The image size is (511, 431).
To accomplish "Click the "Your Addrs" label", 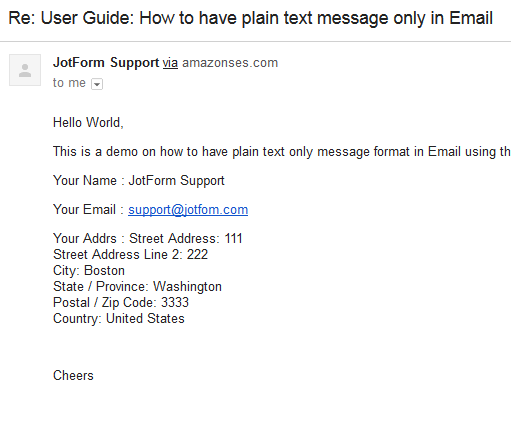I will (x=85, y=239).
